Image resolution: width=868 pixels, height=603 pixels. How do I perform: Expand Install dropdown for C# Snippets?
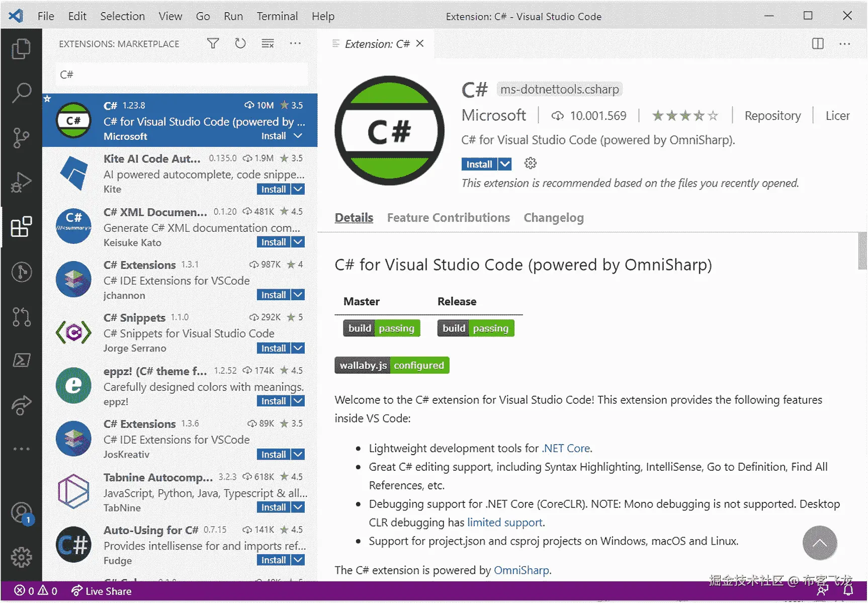298,348
